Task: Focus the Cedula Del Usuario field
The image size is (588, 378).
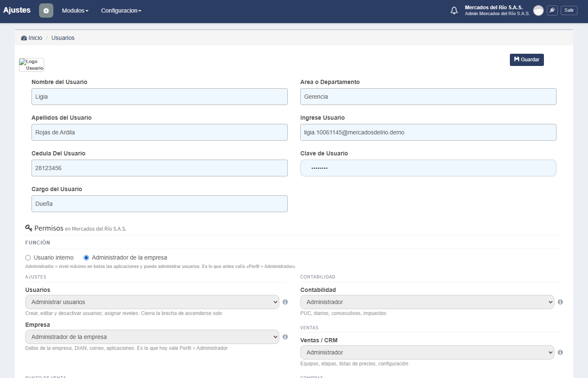Action: (160, 168)
